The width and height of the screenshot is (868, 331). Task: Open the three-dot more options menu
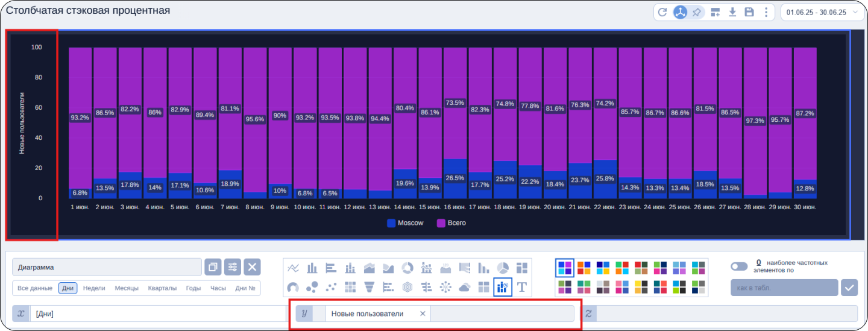coord(766,12)
